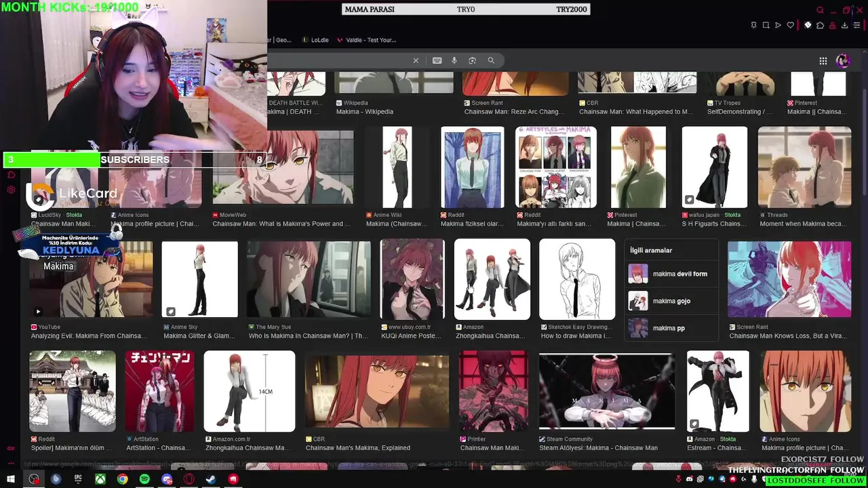Open the Xbox app from taskbar

(100, 479)
